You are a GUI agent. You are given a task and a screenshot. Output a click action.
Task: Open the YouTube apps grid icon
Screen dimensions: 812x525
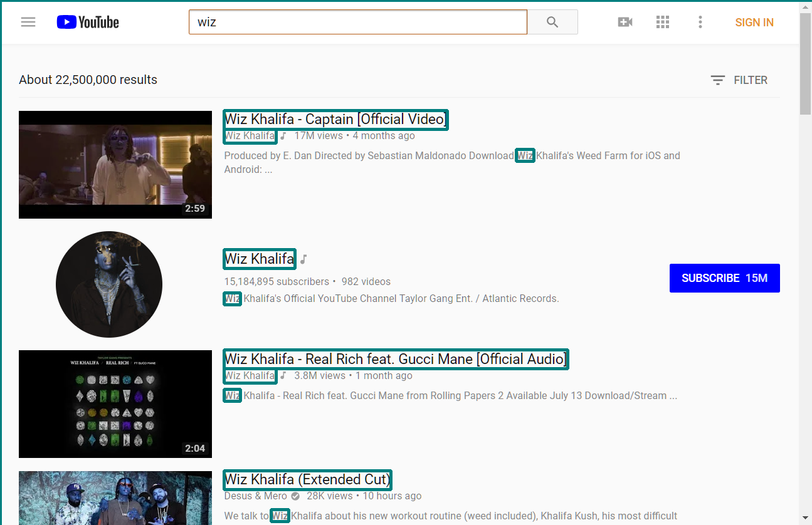coord(663,22)
